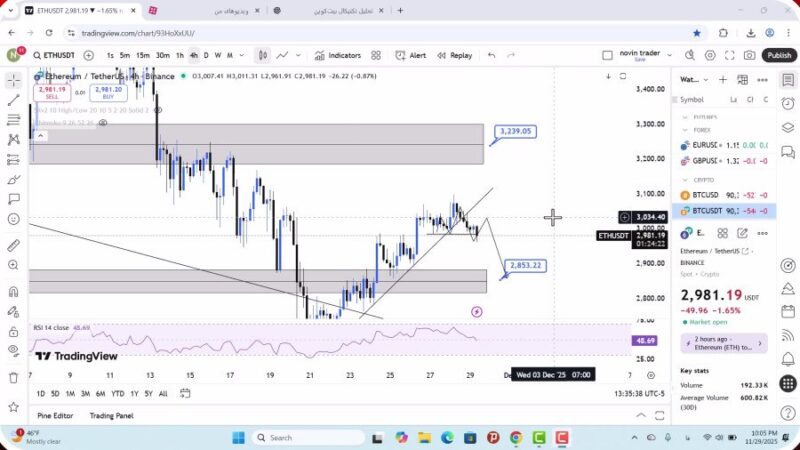Toggle Ichimoku indicator visibility eye
The height and width of the screenshot is (450, 800).
[x=103, y=123]
